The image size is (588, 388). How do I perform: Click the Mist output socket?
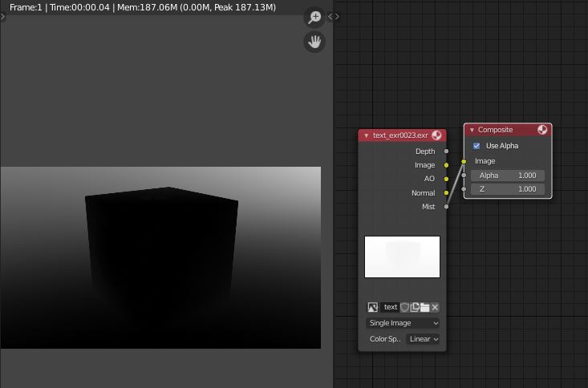[x=446, y=207]
